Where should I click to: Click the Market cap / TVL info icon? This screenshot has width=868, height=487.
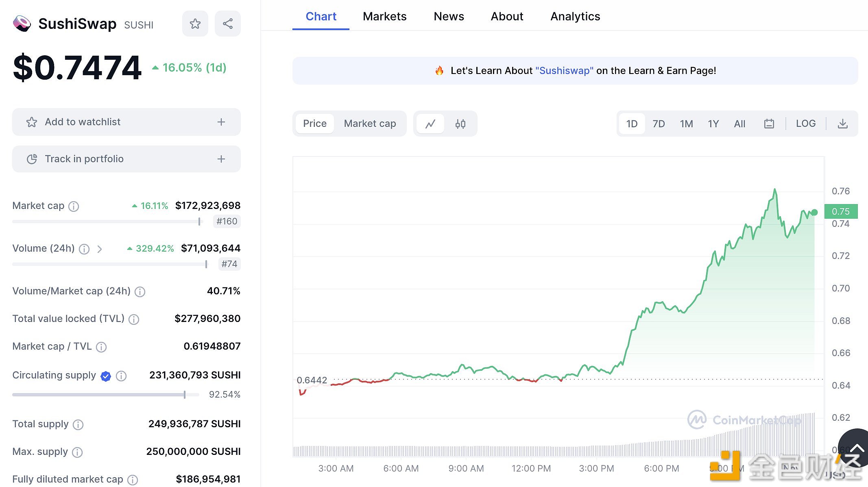[101, 347]
